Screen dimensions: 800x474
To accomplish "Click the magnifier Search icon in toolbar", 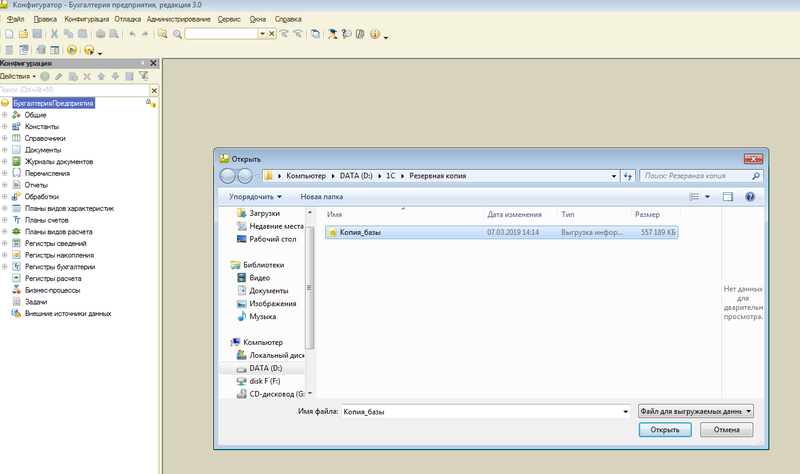I will coord(177,34).
